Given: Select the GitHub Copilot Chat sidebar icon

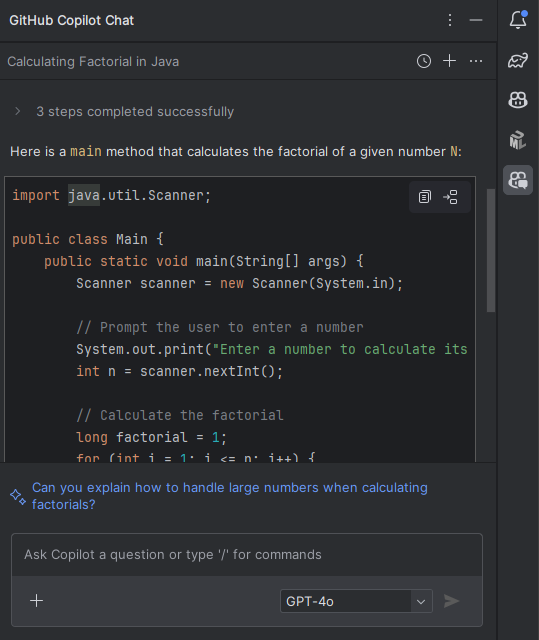Looking at the screenshot, I should tap(518, 180).
